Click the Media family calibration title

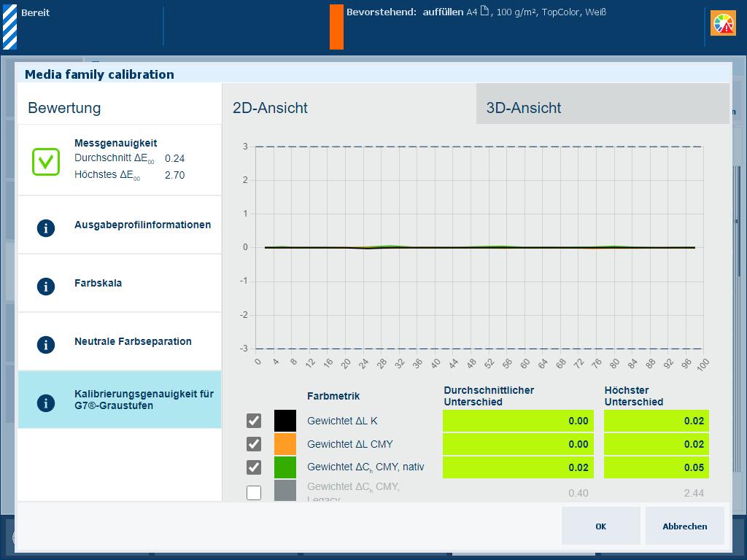coord(99,74)
